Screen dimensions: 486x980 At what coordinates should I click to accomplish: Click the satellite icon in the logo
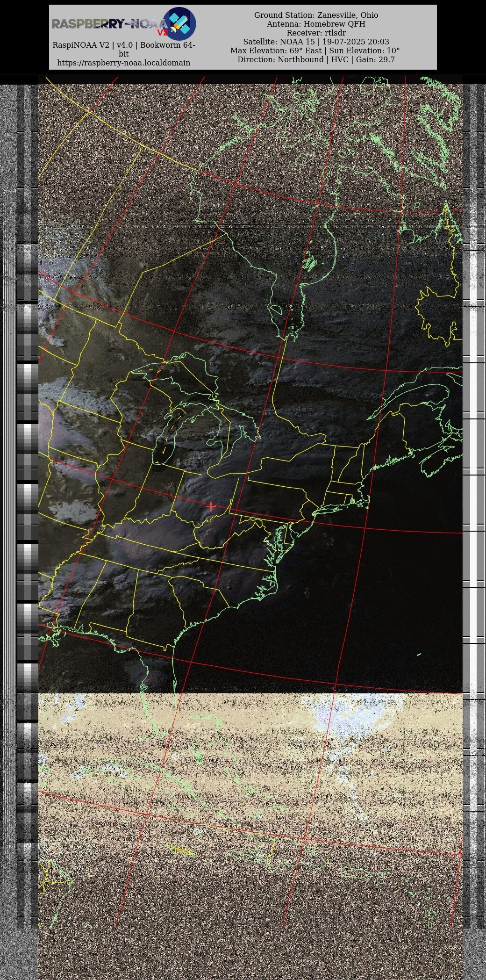point(179,23)
